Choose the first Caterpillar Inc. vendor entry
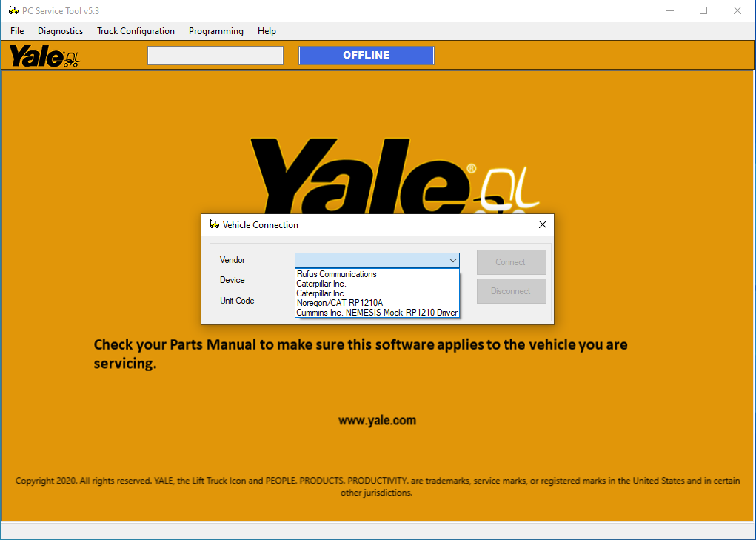The image size is (756, 540). pyautogui.click(x=321, y=284)
